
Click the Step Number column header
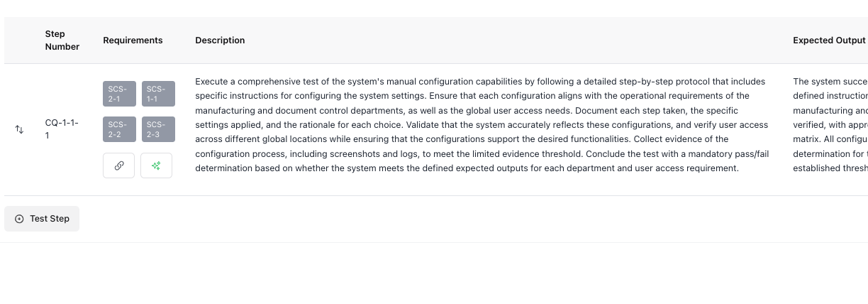click(62, 40)
